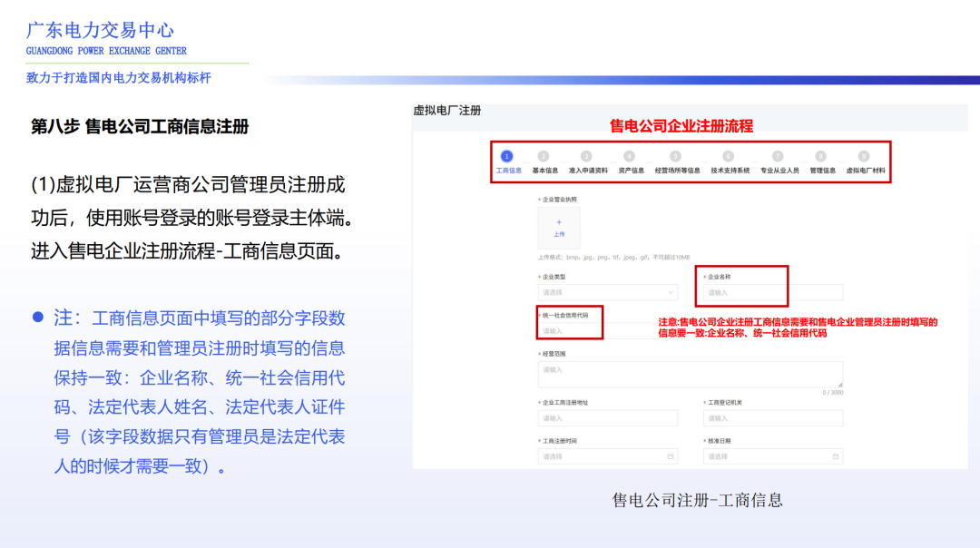
Task: Click the 工商信息 step circle
Action: tap(506, 155)
